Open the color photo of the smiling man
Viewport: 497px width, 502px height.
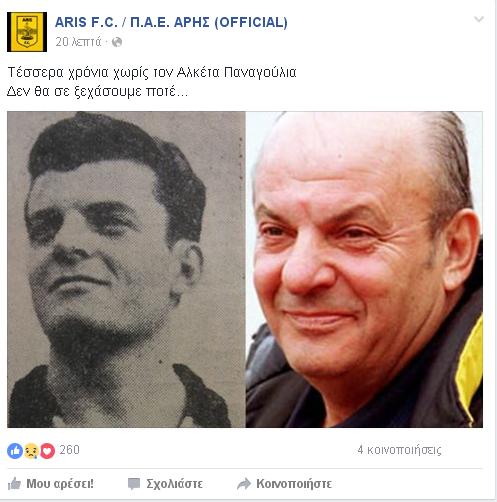pyautogui.click(x=364, y=269)
